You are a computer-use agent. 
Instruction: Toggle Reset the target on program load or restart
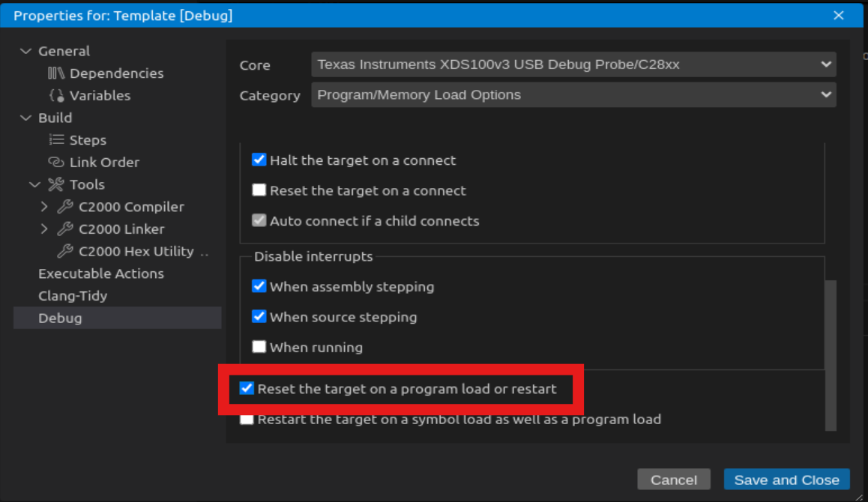(x=247, y=388)
